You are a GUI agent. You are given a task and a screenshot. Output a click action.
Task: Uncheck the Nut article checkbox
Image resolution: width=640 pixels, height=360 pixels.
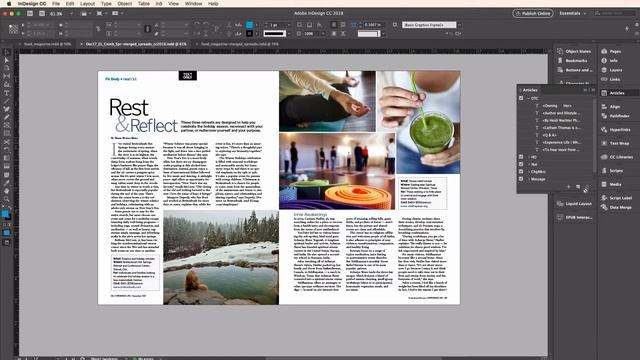pyautogui.click(x=521, y=164)
